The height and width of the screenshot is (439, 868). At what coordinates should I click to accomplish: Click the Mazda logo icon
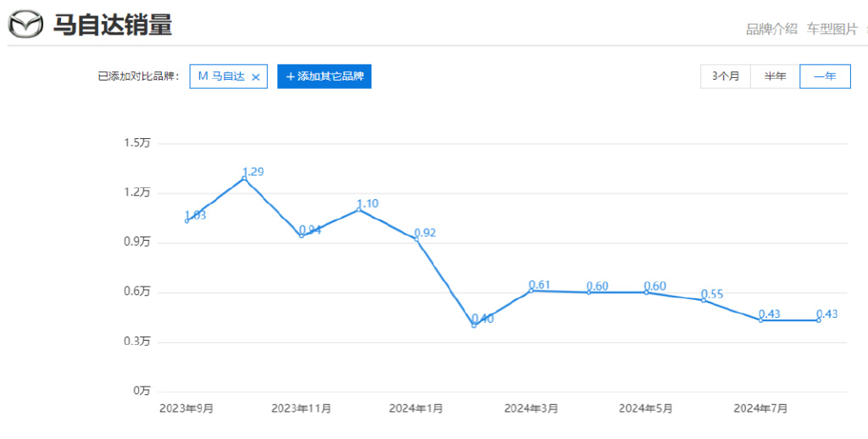(25, 25)
